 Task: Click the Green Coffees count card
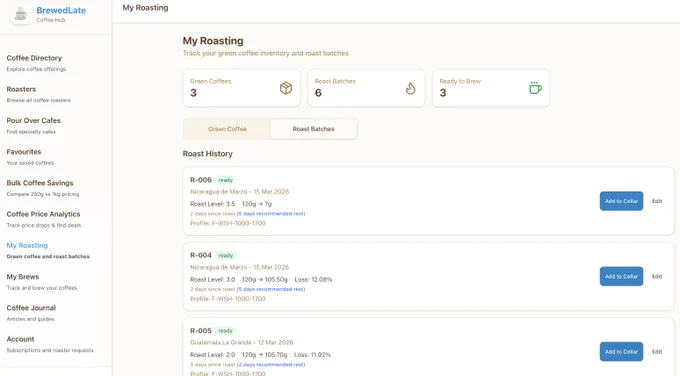242,88
